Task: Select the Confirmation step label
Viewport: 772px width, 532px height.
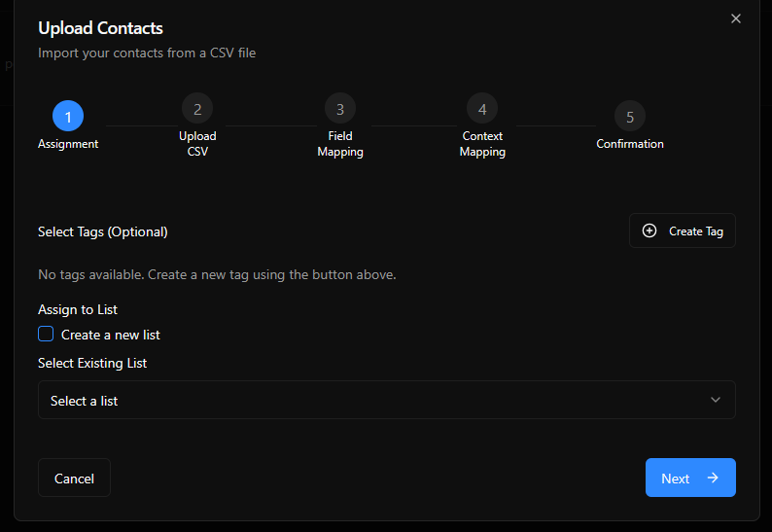Action: (x=630, y=144)
